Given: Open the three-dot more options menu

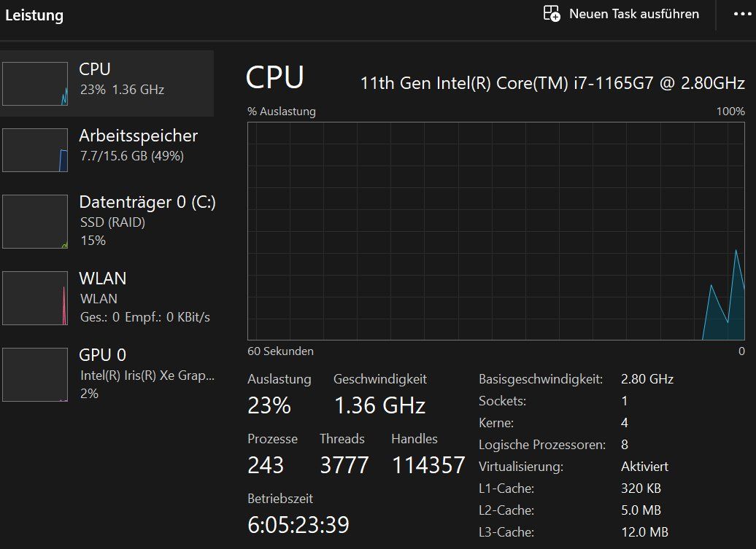Looking at the screenshot, I should 742,14.
